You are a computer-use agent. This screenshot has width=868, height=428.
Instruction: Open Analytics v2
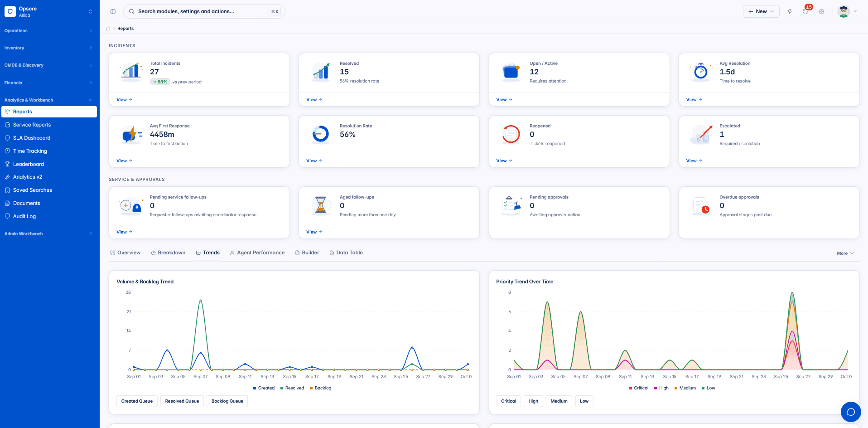49,177
